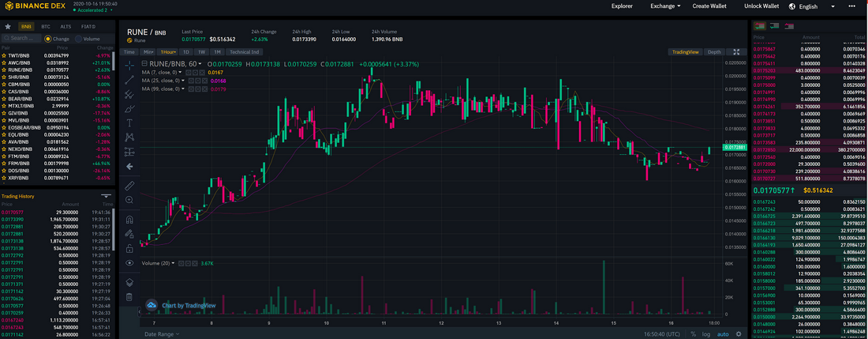This screenshot has width=868, height=339.
Task: Open the Min interval dropdown
Action: click(148, 52)
